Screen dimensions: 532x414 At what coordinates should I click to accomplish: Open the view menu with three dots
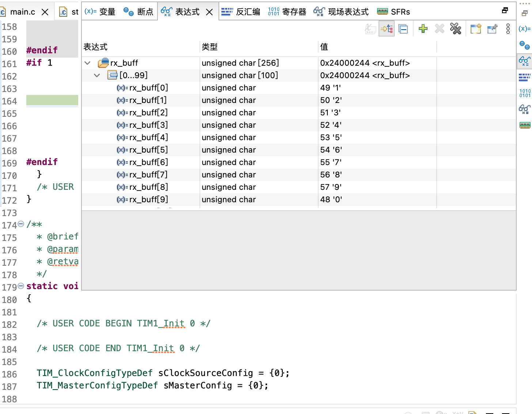[x=508, y=28]
